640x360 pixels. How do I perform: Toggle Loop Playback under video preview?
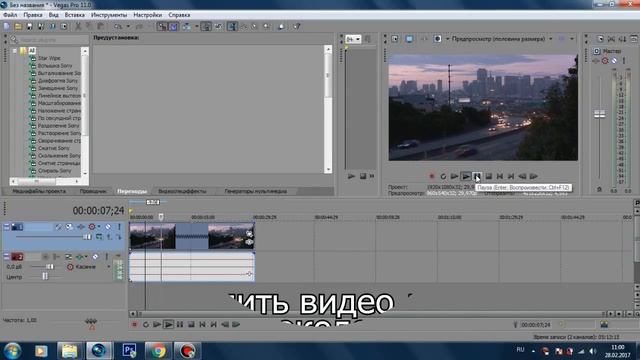click(x=443, y=176)
